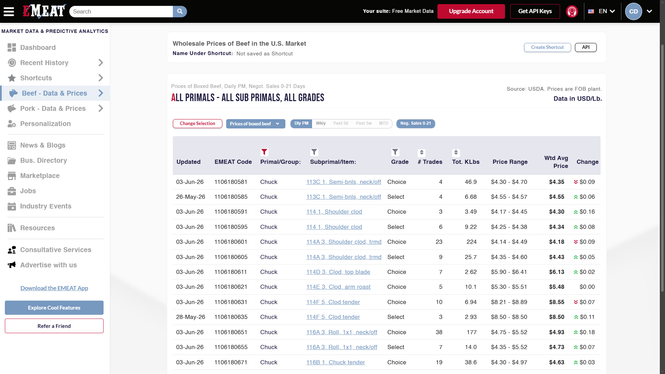The height and width of the screenshot is (374, 665).
Task: Click the Subprimal/Item filter icon
Action: point(314,152)
